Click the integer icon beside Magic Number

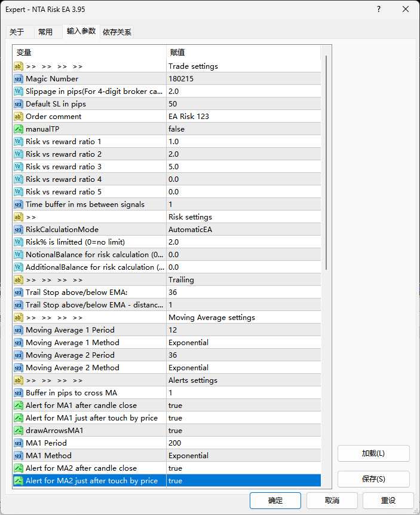point(19,79)
